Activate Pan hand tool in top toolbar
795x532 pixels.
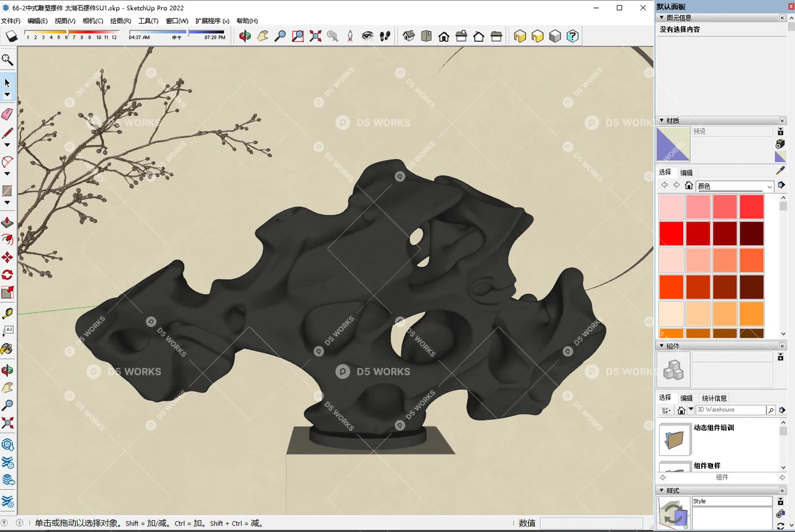(263, 36)
